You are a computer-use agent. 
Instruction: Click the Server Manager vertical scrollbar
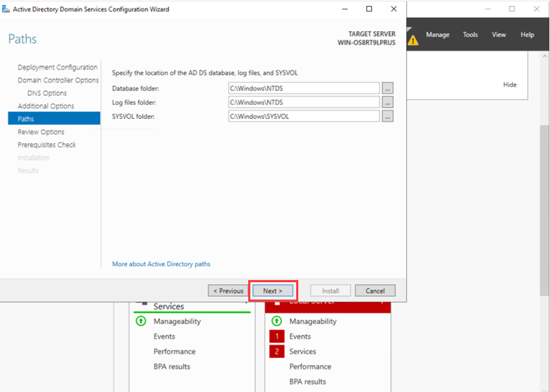pyautogui.click(x=544, y=209)
